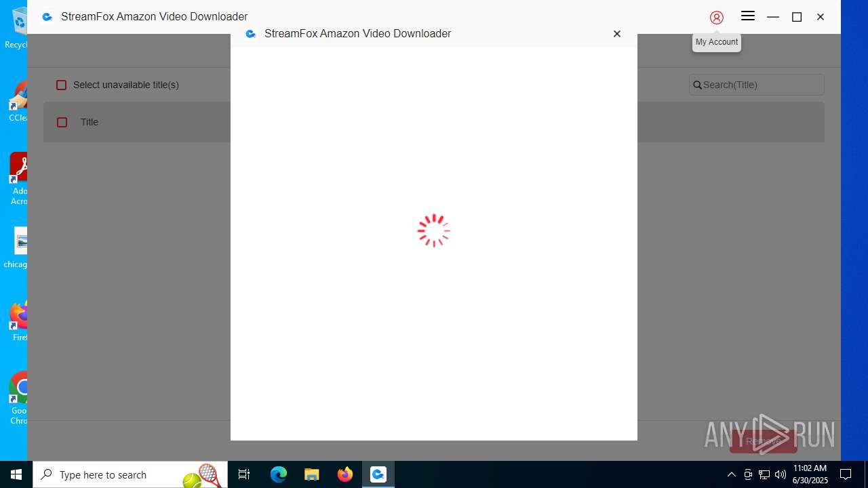Image resolution: width=868 pixels, height=488 pixels.
Task: Click the Title column header text
Action: pyautogui.click(x=90, y=122)
